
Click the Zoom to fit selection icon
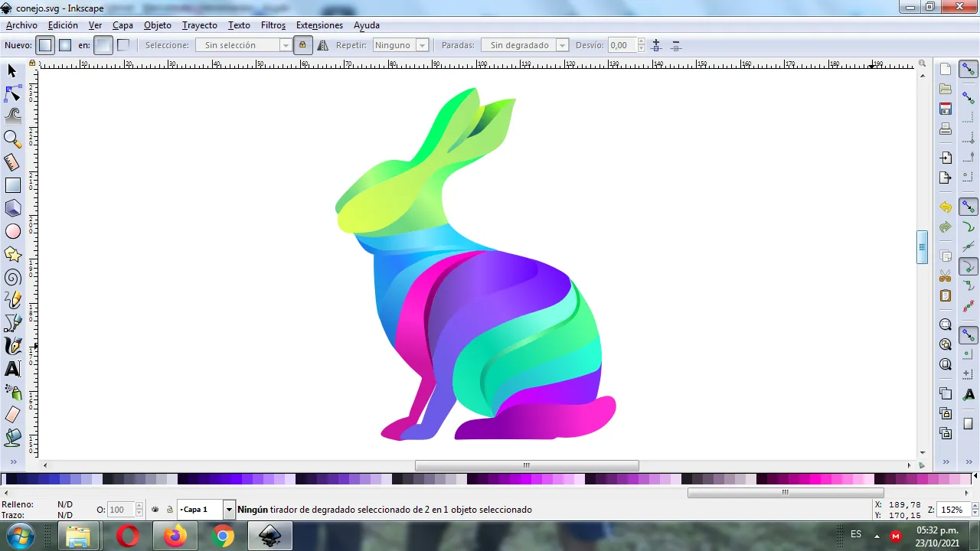(x=946, y=325)
